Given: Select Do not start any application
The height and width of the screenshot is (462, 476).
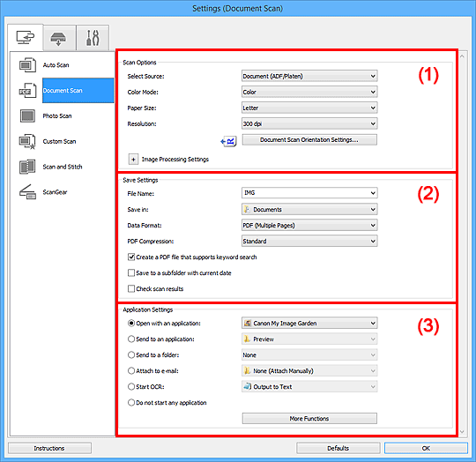Looking at the screenshot, I should [x=131, y=403].
